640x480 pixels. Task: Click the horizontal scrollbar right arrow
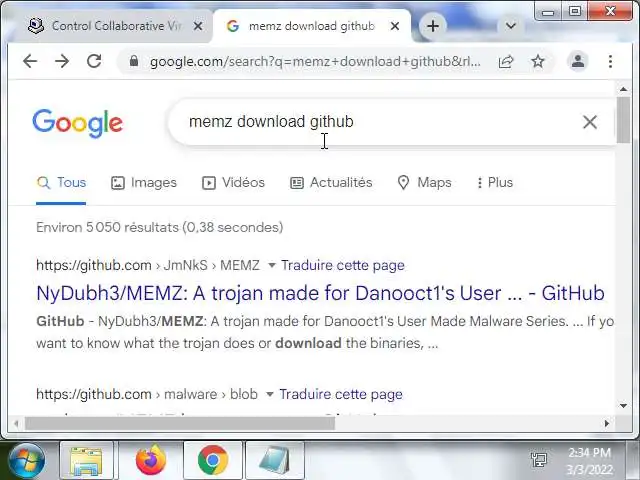point(607,424)
